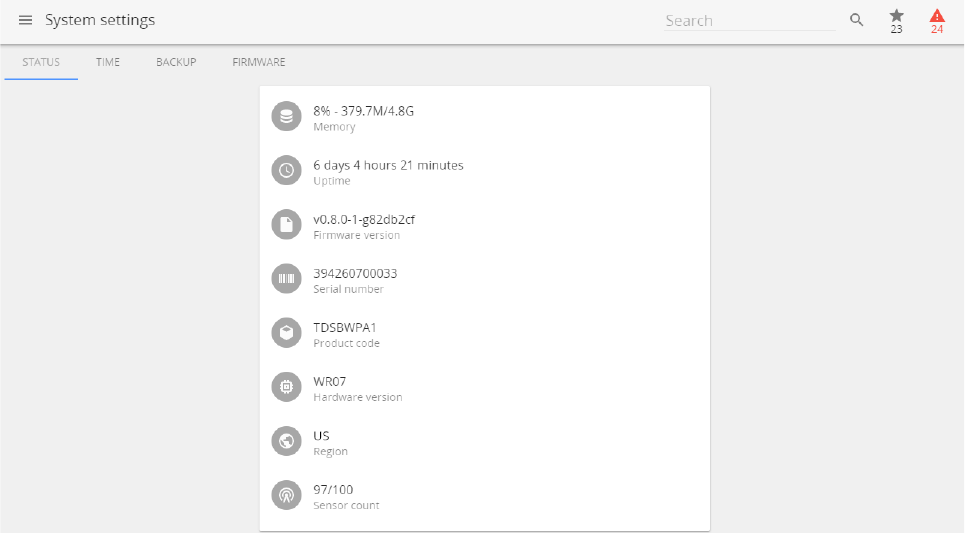Click the Firmware version file icon
This screenshot has width=965, height=533.
[x=287, y=225]
